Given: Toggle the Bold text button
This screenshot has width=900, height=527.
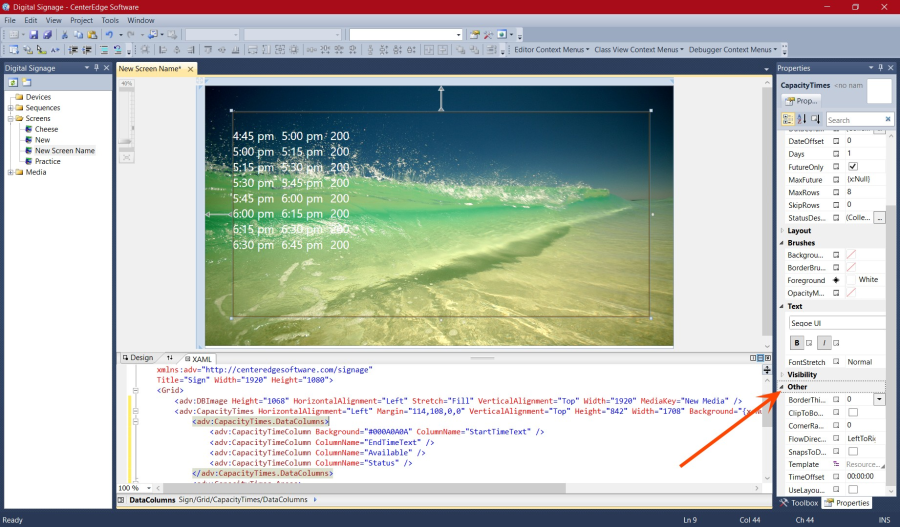Looking at the screenshot, I should [x=797, y=343].
